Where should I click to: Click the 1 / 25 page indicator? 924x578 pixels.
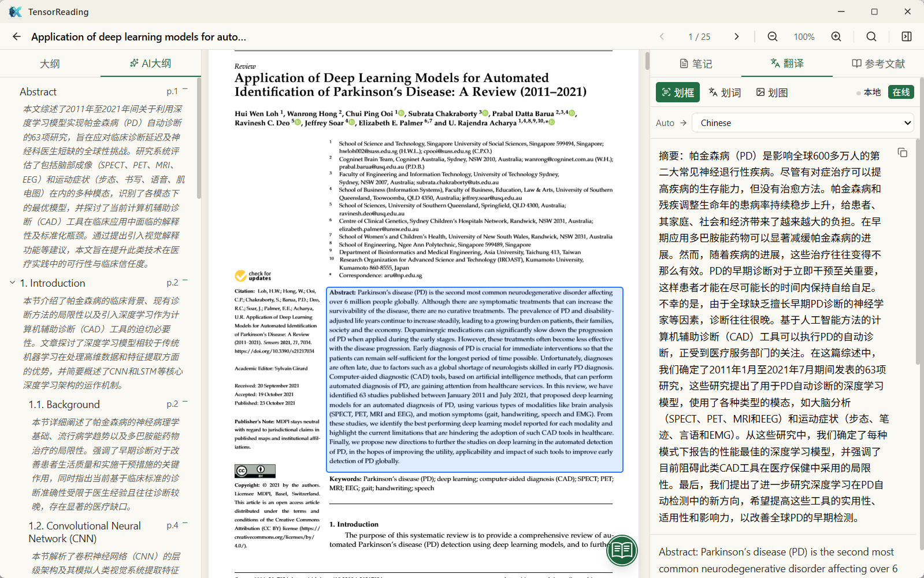(x=699, y=36)
